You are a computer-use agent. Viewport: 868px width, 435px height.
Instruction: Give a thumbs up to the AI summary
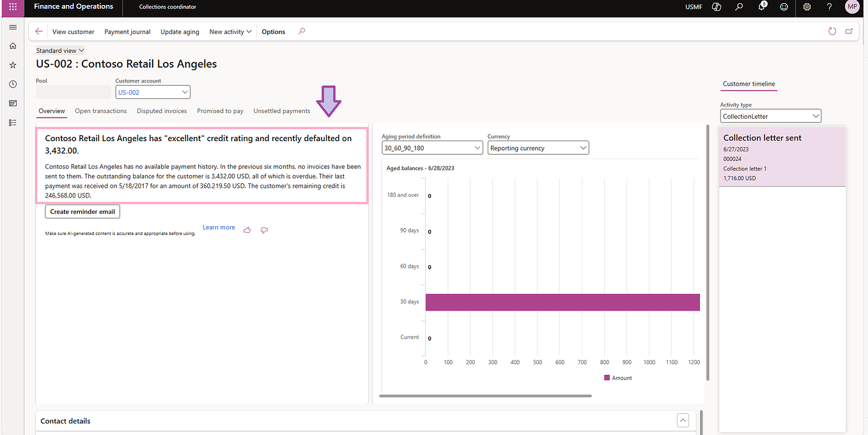point(247,230)
